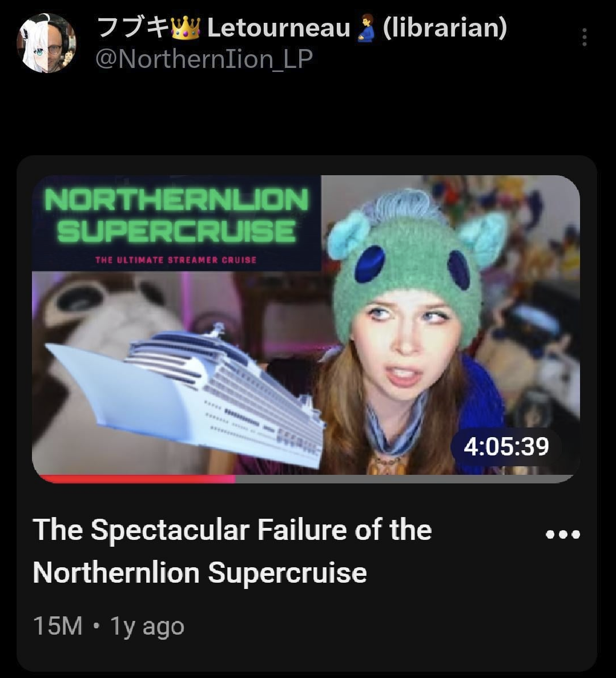Image resolution: width=616 pixels, height=678 pixels.
Task: Click the "15M" view count
Action: point(58,626)
